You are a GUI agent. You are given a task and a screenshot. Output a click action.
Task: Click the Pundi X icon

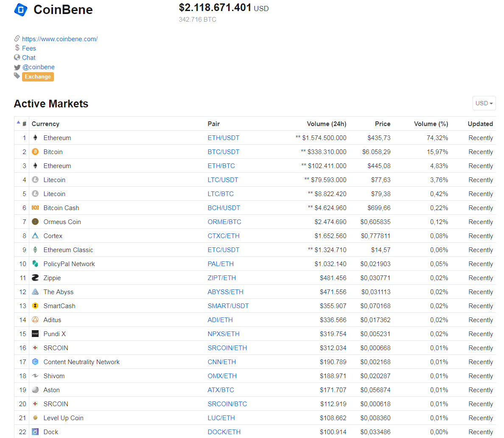(35, 334)
